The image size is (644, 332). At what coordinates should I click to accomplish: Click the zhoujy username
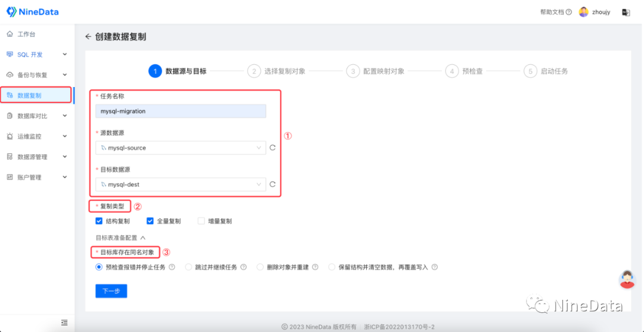tap(601, 13)
